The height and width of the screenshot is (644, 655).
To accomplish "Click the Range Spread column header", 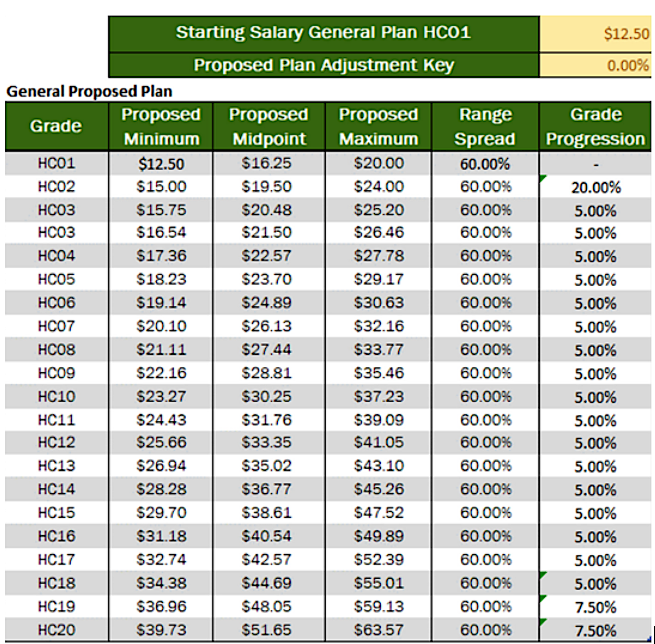I will pos(485,126).
